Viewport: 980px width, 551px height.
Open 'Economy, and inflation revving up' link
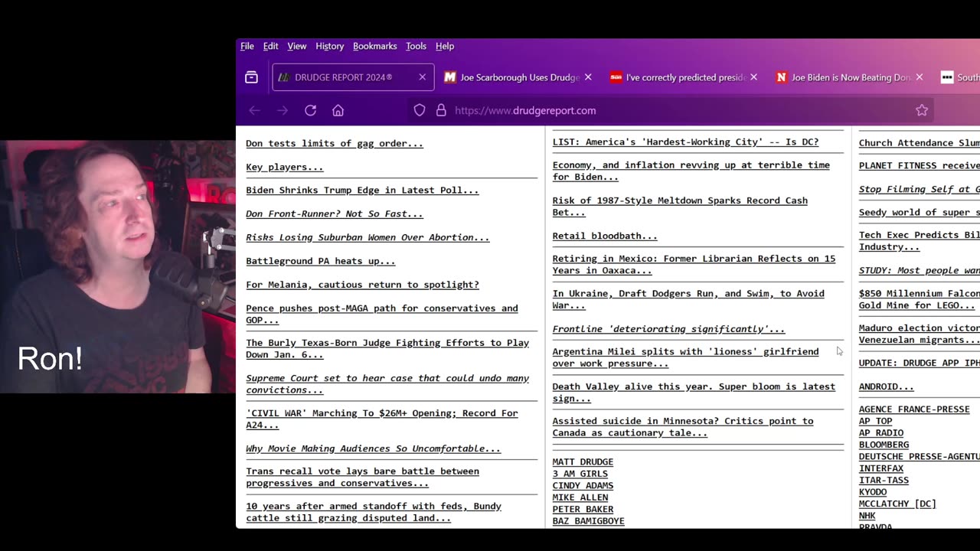tap(691, 171)
